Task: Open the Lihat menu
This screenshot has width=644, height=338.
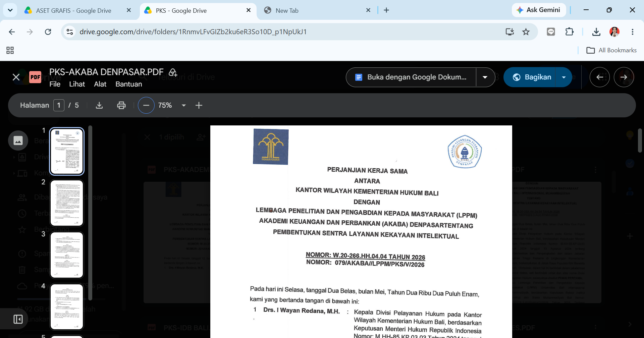Action: 77,84
